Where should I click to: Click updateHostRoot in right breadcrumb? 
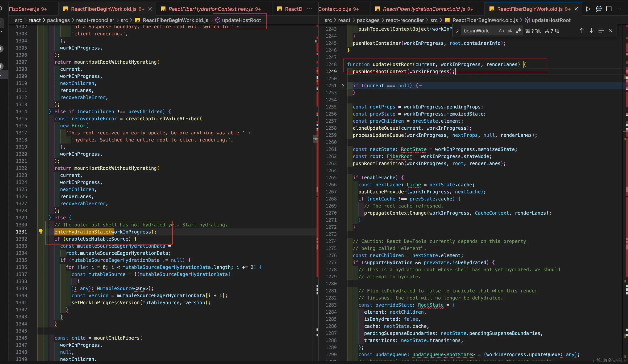[x=551, y=20]
